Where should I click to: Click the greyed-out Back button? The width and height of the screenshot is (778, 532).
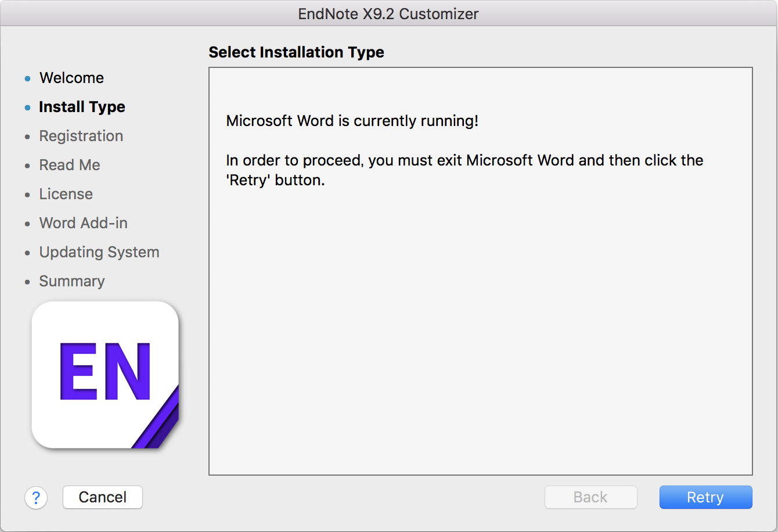click(590, 497)
